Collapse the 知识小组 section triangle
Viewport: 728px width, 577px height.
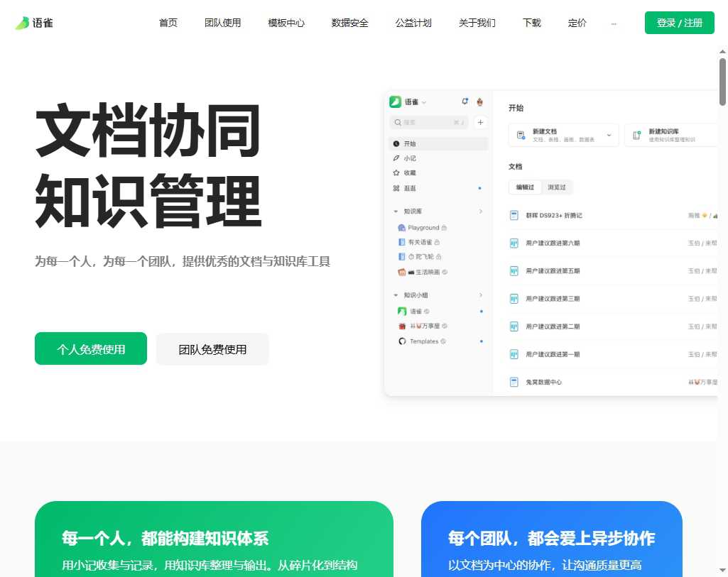click(396, 295)
